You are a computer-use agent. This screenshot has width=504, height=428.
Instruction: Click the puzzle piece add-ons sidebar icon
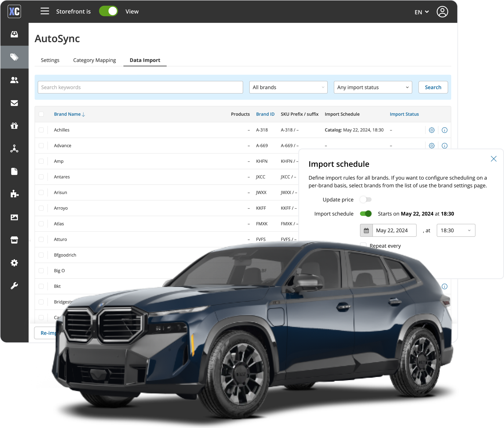tap(14, 194)
